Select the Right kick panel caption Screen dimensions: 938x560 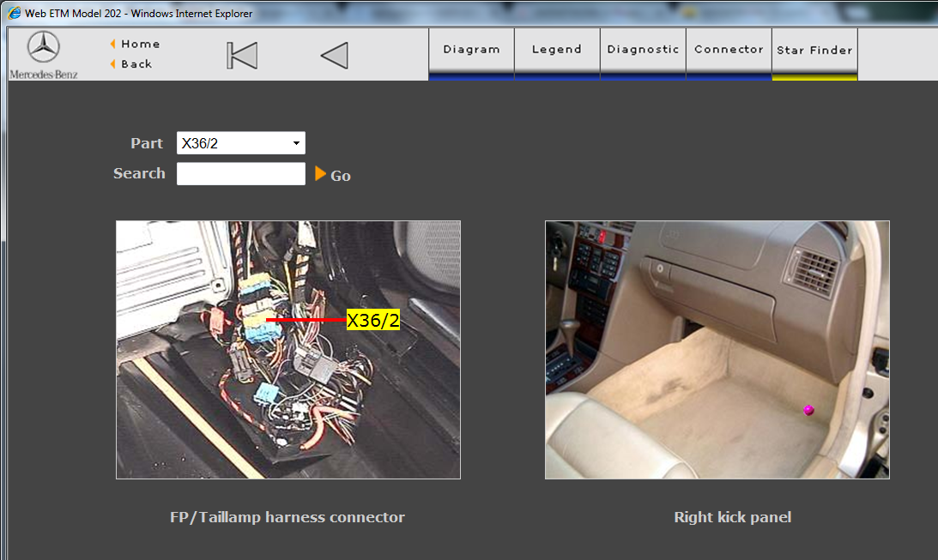click(x=733, y=517)
